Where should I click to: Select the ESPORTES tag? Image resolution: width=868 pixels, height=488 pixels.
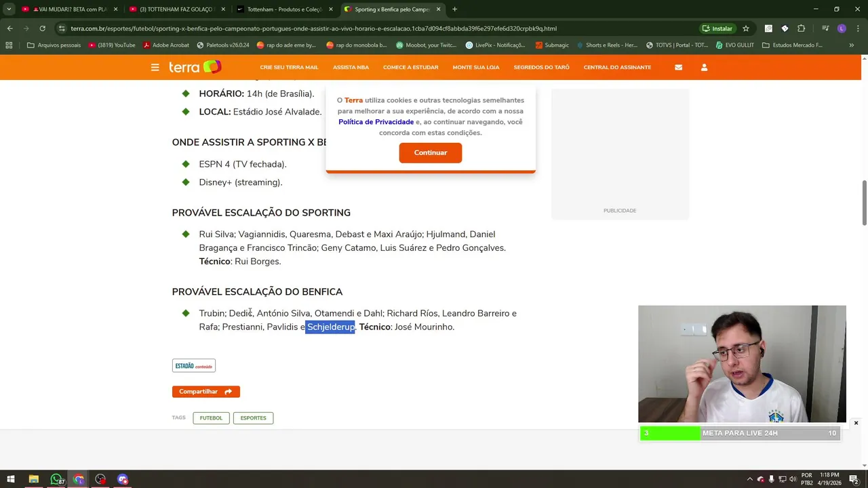[253, 418]
